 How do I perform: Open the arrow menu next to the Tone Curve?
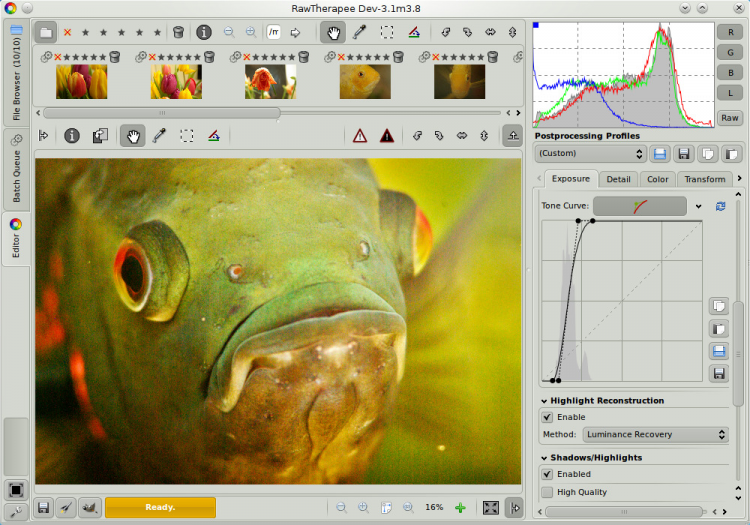[x=698, y=207]
